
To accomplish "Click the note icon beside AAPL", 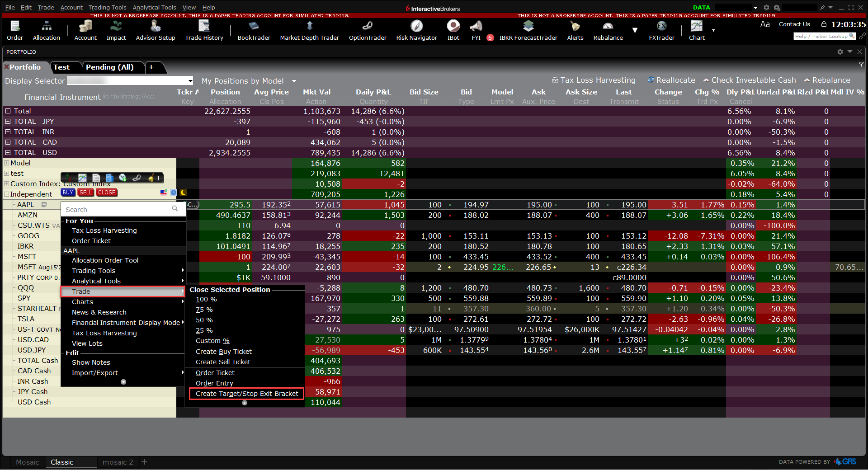I will (x=44, y=205).
